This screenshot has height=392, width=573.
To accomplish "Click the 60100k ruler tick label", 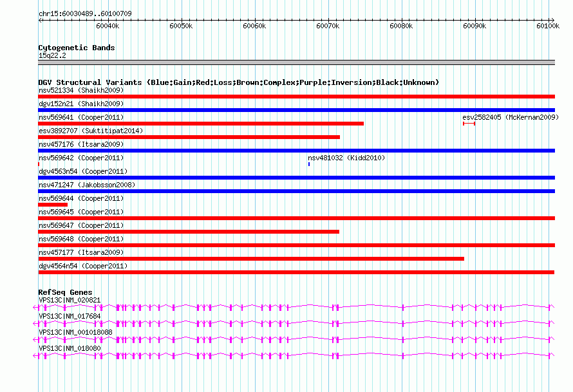I will point(548,26).
